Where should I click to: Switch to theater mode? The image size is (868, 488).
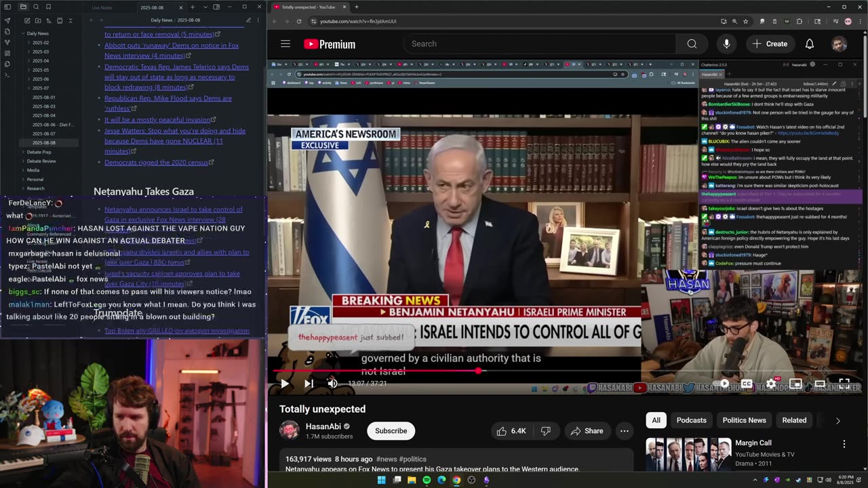pyautogui.click(x=820, y=384)
